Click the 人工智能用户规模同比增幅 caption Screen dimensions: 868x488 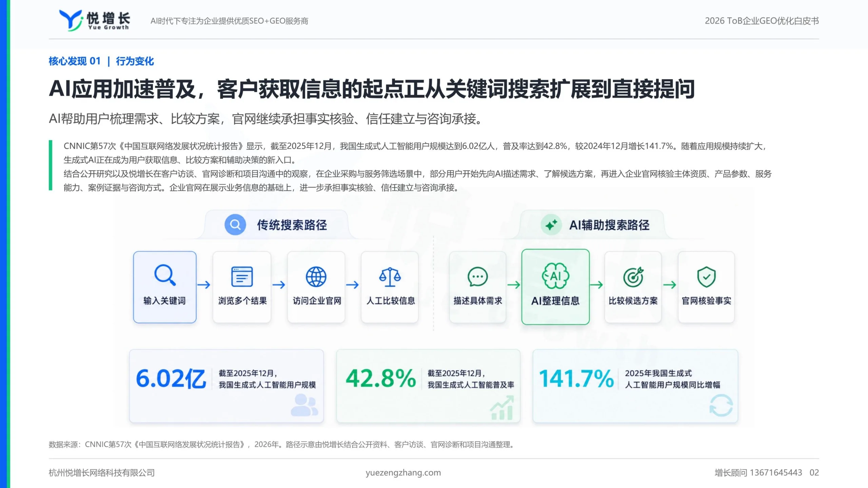(x=673, y=385)
